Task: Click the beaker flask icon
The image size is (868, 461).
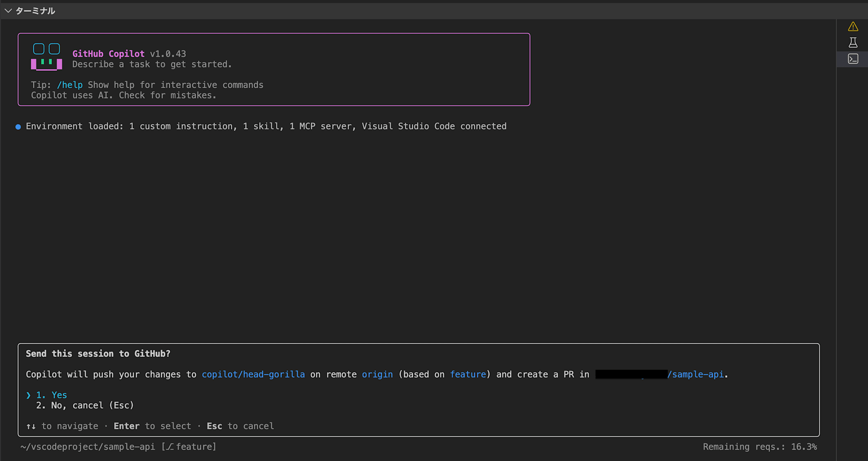Action: point(853,43)
